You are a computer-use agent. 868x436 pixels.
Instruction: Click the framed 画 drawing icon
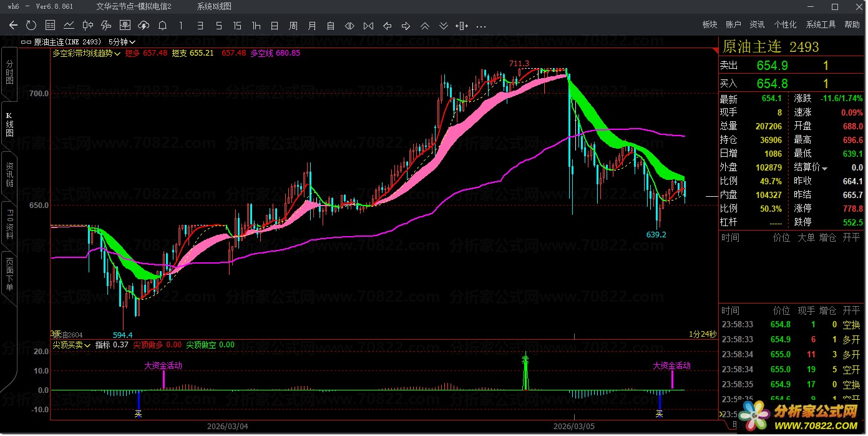click(125, 26)
